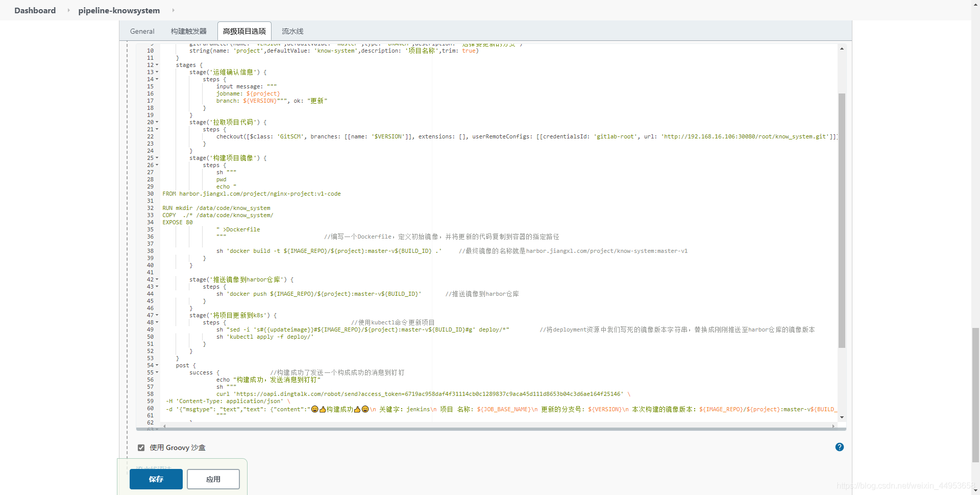Collapse code fold at line 21 steps

pos(157,129)
